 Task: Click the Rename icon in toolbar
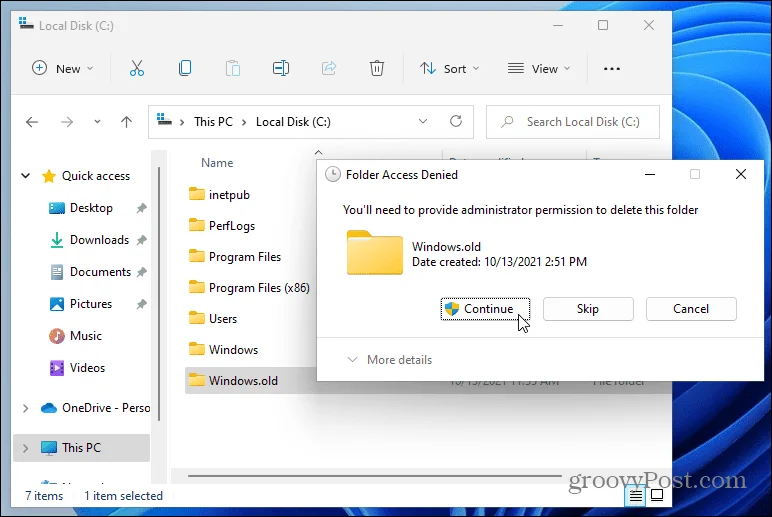281,68
